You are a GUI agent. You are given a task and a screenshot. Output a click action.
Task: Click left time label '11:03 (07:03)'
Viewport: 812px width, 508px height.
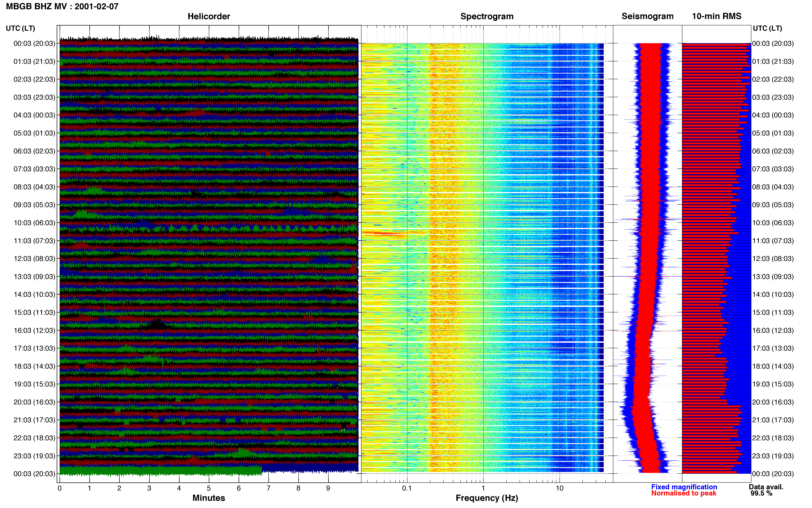[34, 241]
